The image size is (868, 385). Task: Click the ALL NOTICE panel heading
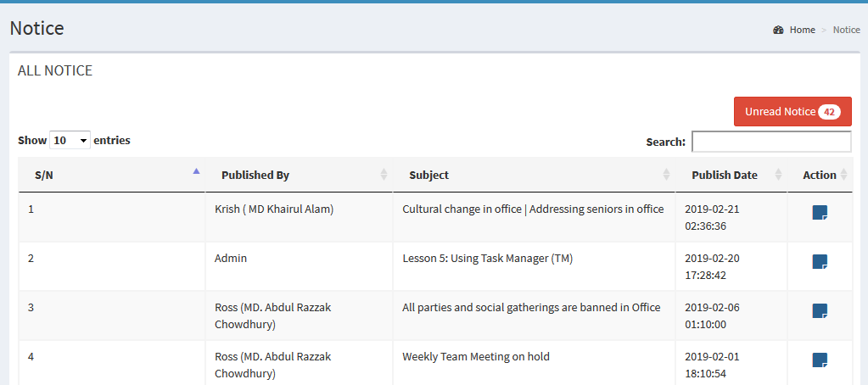point(55,71)
